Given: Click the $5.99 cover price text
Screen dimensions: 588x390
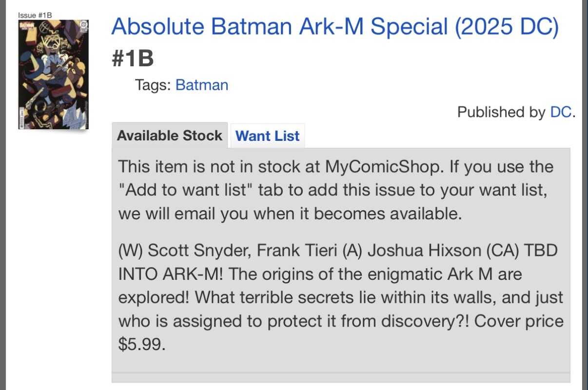Looking at the screenshot, I should coord(139,344).
